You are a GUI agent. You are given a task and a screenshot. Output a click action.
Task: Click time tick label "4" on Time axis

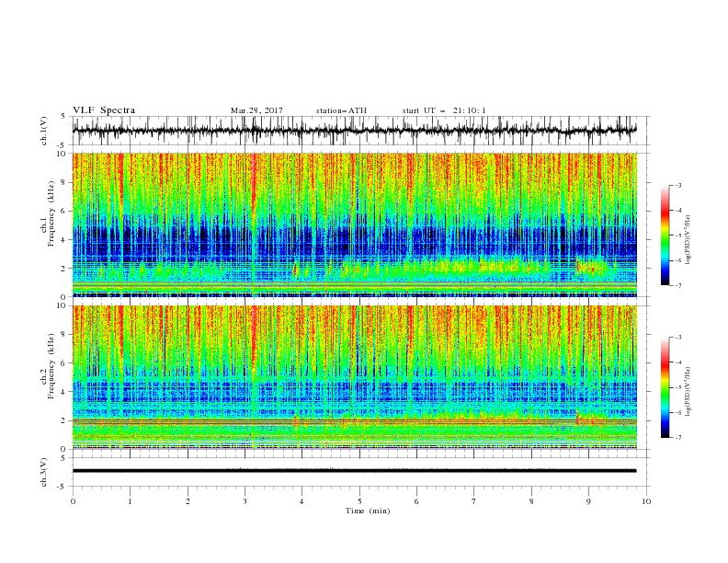tap(301, 501)
